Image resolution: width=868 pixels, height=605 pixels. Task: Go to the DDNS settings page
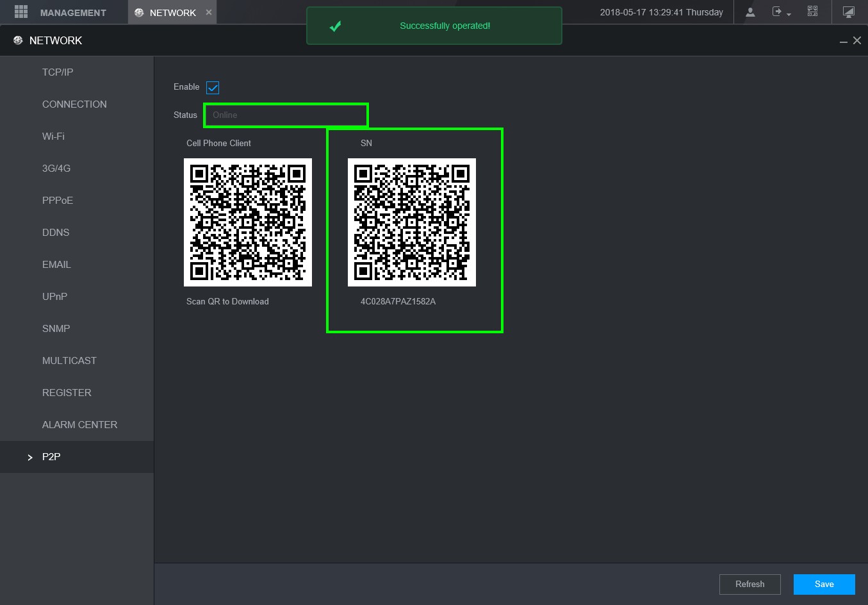click(56, 233)
